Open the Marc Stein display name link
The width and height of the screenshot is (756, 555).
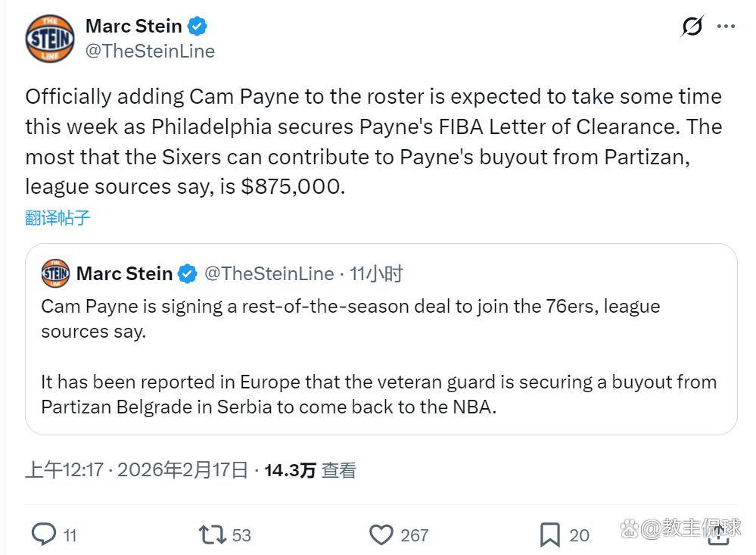pyautogui.click(x=133, y=26)
